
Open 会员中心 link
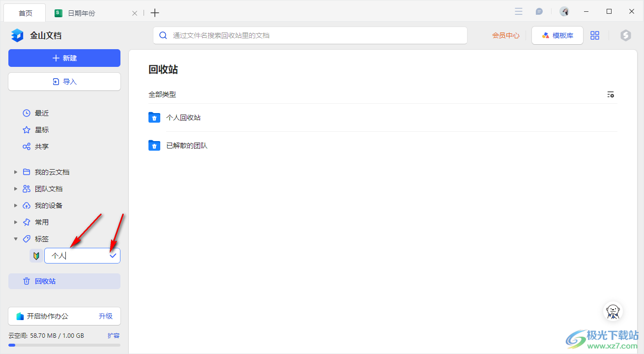pos(506,35)
